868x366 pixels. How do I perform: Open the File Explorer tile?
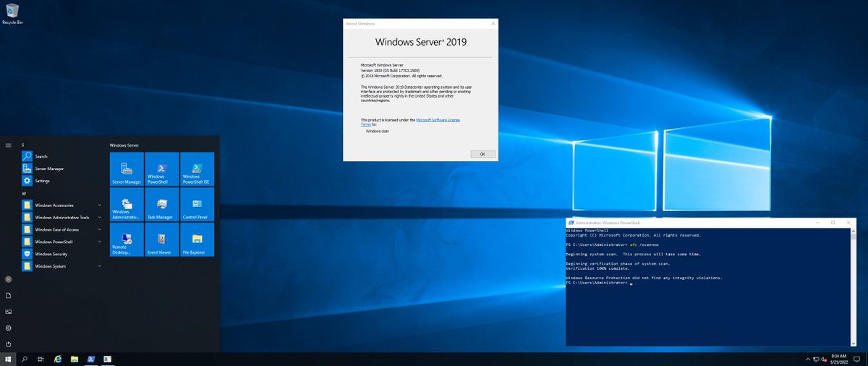click(197, 240)
